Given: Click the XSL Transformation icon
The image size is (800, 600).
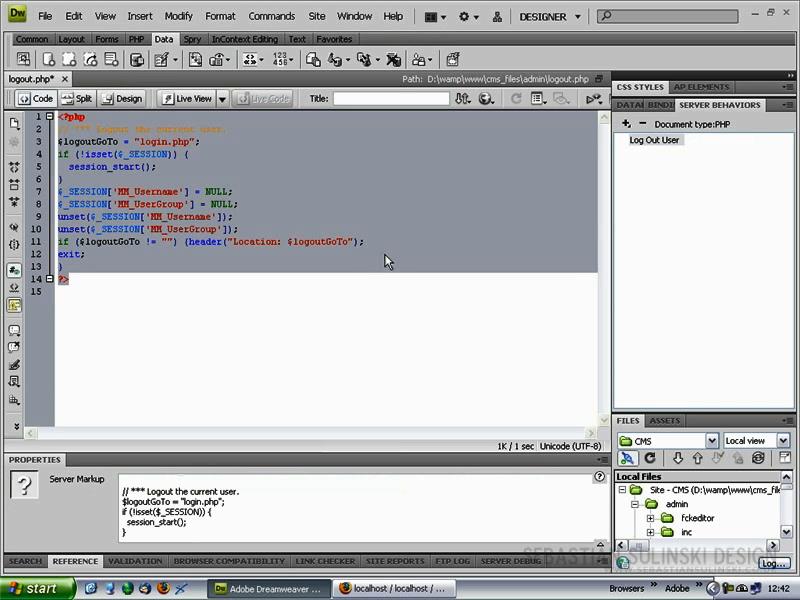Looking at the screenshot, I should (x=453, y=59).
